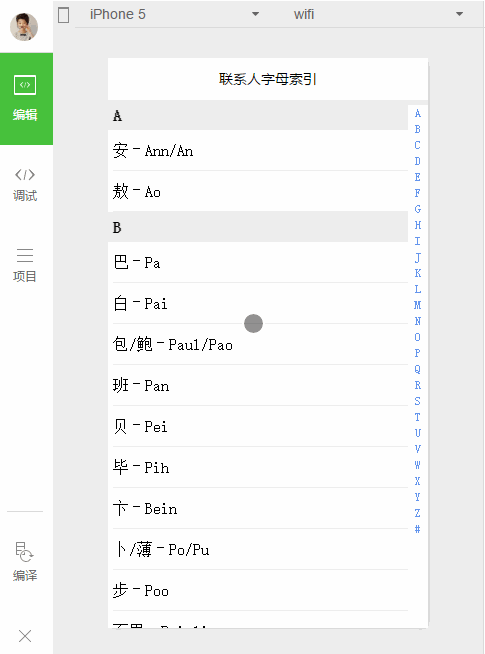Close the project with the X icon
485x654 pixels.
click(x=25, y=636)
